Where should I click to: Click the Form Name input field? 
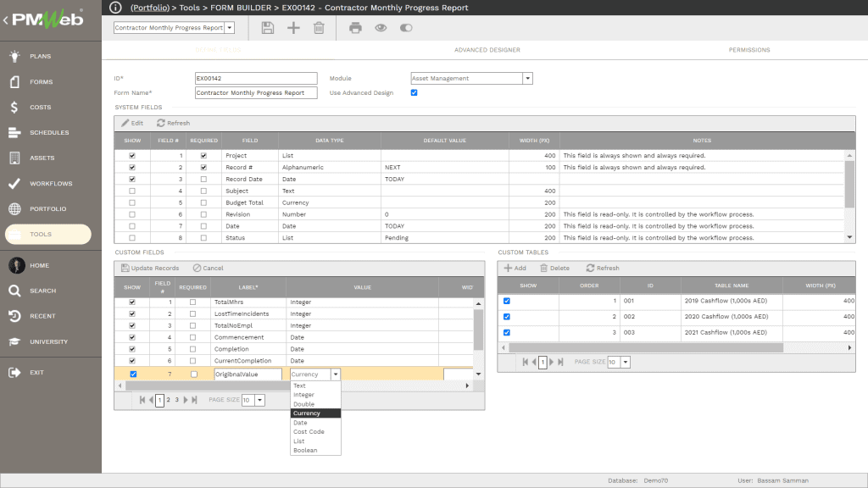[x=256, y=92]
